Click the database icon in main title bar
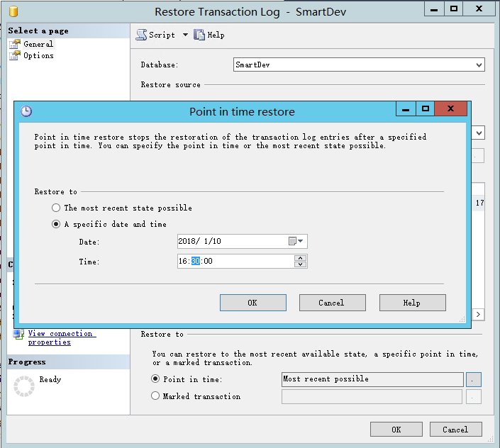 [11, 11]
